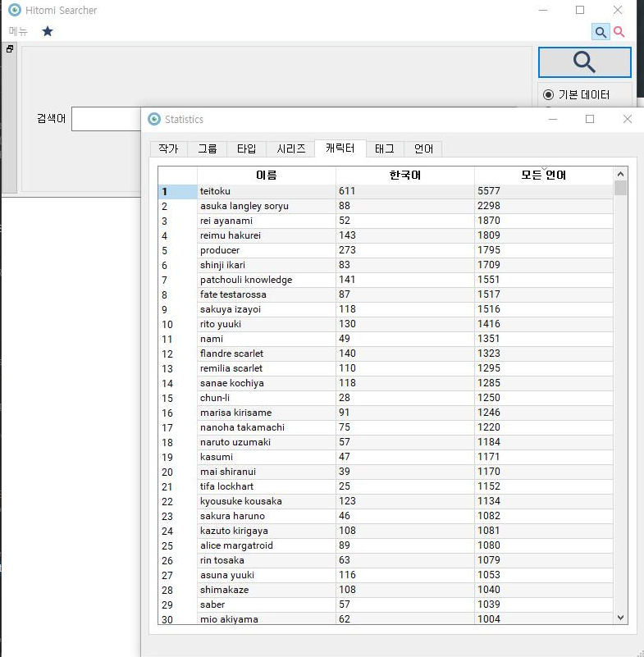Click the 'kyousuke kousaka' cell
644x657 pixels.
coord(267,501)
